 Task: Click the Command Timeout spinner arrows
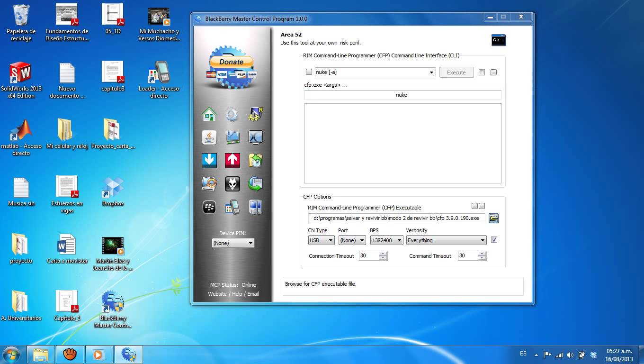482,255
